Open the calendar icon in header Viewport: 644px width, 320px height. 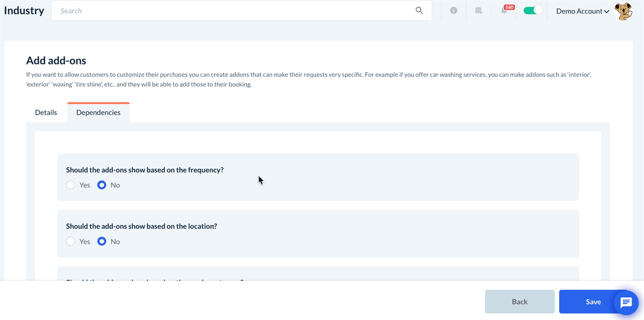click(x=479, y=11)
